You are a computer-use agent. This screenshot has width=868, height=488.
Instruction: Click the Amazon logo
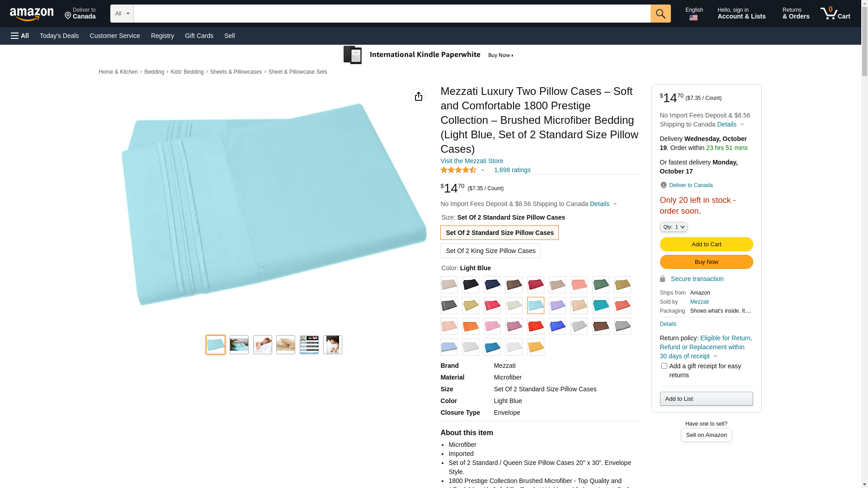[x=32, y=14]
